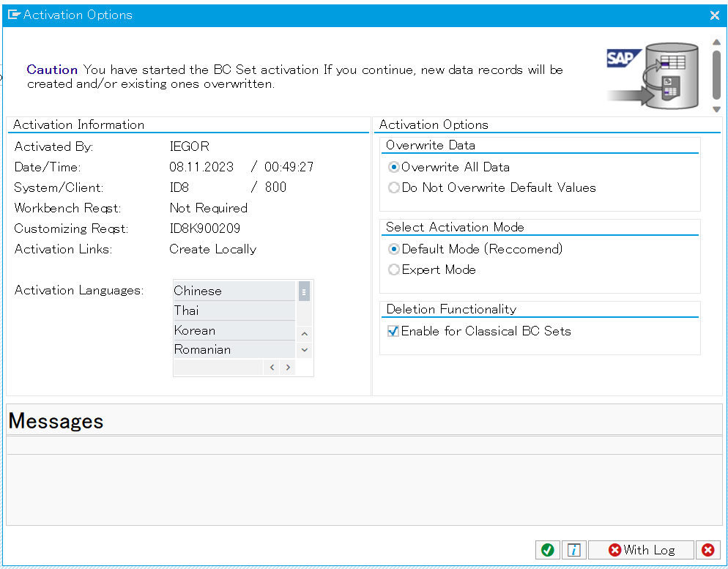
Task: Close the Activation Options dialog
Action: 715,15
